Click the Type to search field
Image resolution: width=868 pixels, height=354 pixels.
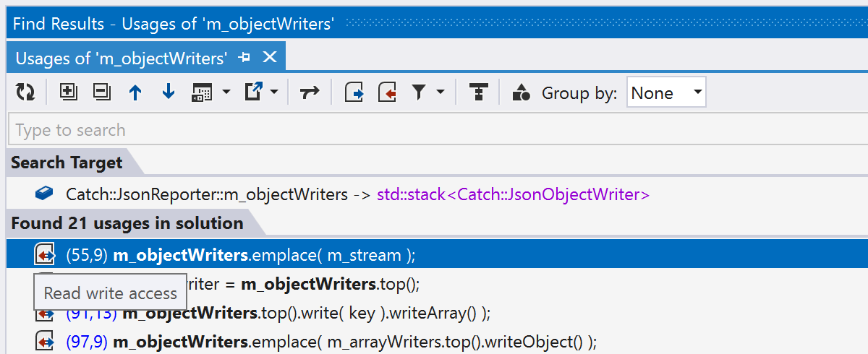click(434, 130)
